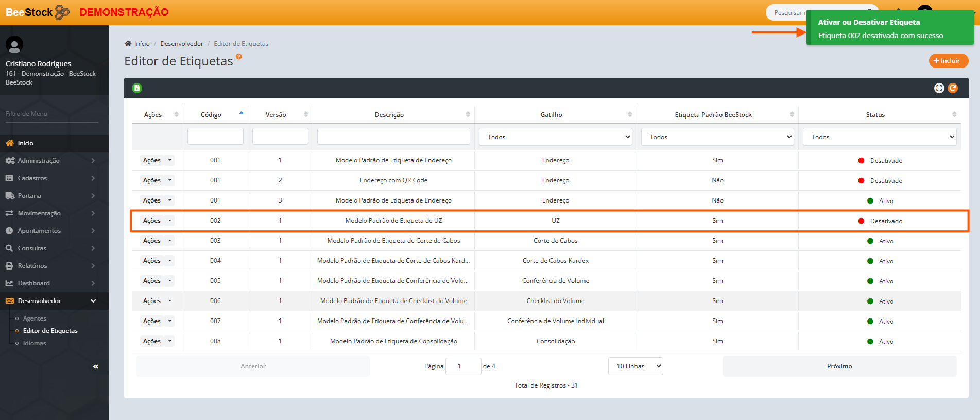980x420 pixels.
Task: Click the green Excel export icon
Action: click(x=137, y=88)
